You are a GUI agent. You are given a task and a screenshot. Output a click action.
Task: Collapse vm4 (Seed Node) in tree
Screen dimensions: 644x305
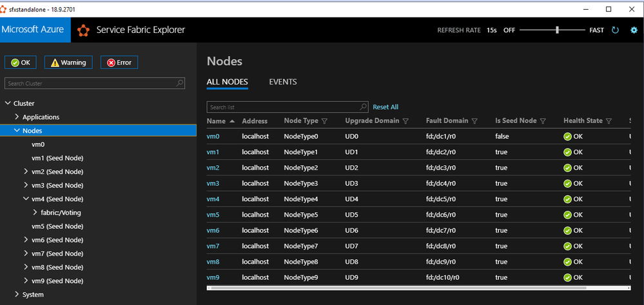tap(26, 199)
